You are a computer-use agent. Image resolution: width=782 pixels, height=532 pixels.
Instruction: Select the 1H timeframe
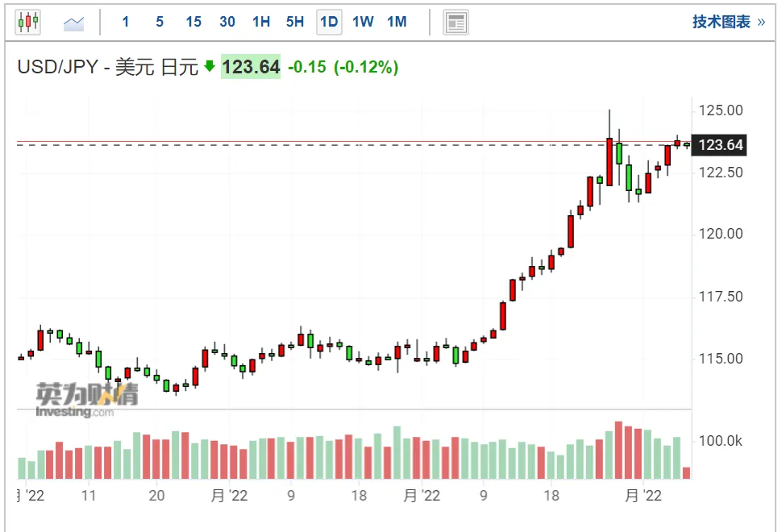tap(261, 22)
